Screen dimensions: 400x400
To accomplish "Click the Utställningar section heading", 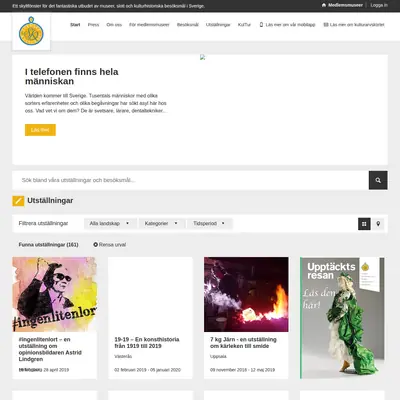I will tap(50, 201).
